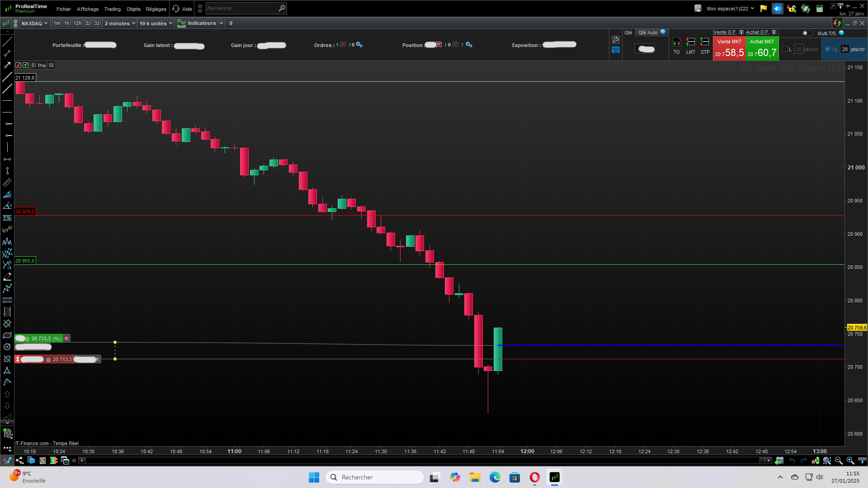Enable the L pts/ctr checkbox
This screenshot has width=868, height=488.
(x=785, y=49)
